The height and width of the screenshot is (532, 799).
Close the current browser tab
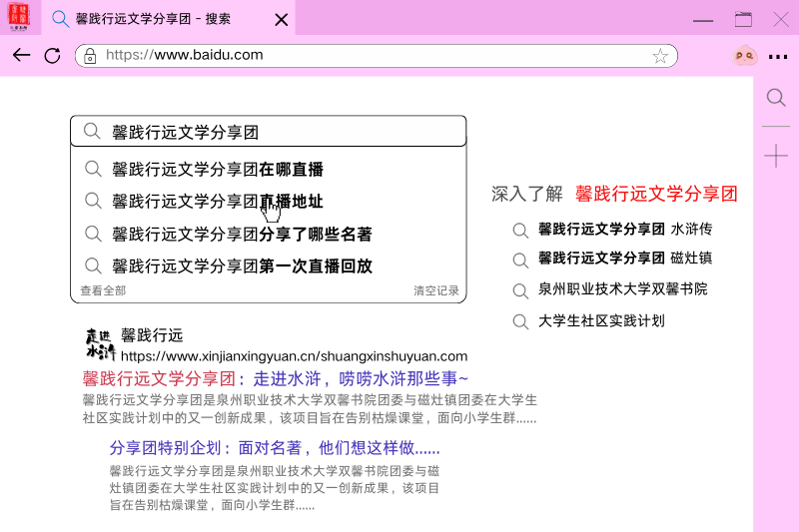tap(282, 20)
